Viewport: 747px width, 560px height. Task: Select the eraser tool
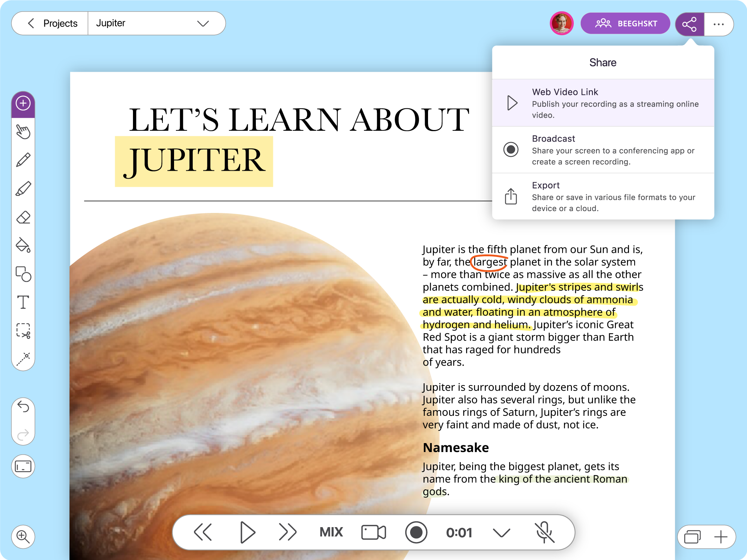click(23, 217)
